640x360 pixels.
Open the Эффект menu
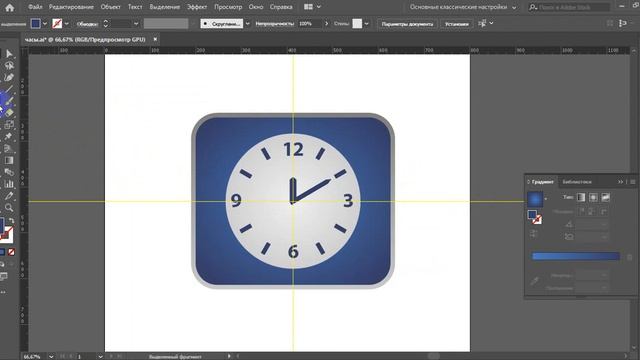pos(197,7)
